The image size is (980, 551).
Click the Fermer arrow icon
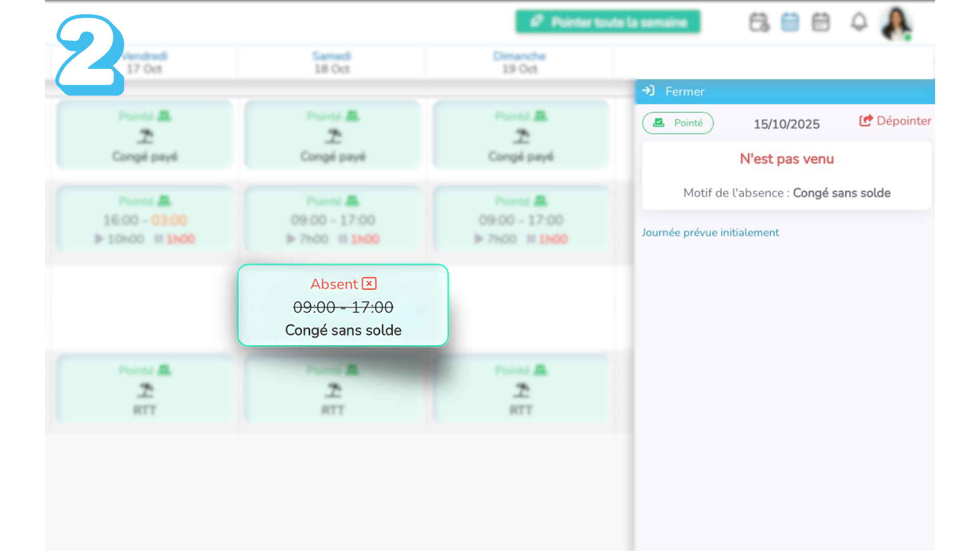648,91
